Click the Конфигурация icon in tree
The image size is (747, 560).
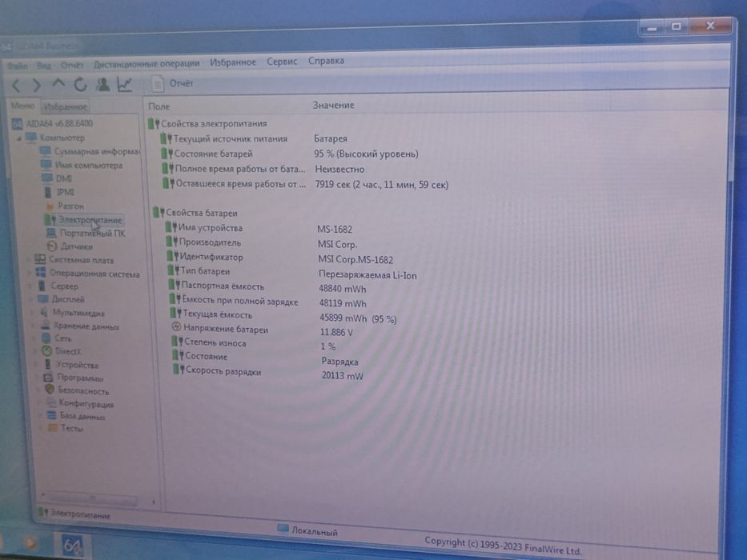[x=51, y=403]
